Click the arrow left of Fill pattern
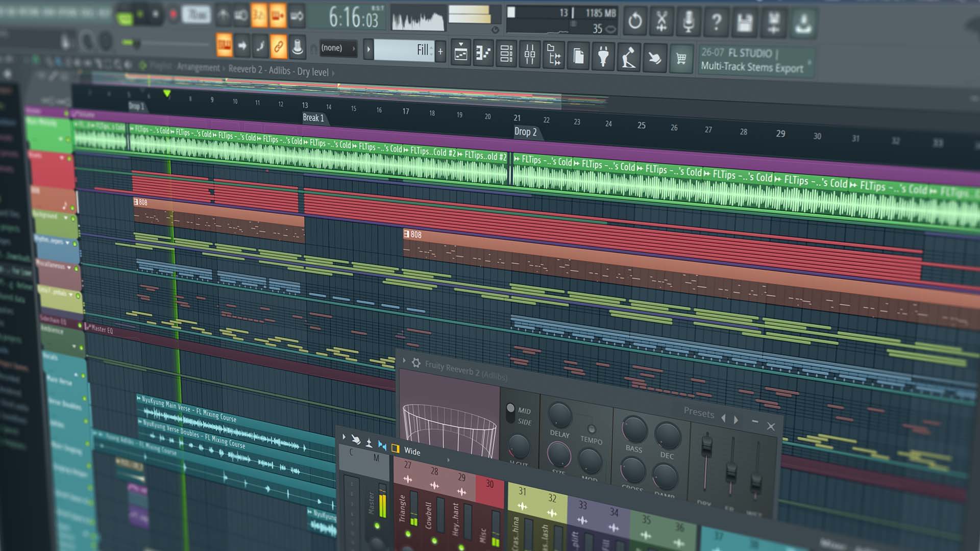The height and width of the screenshot is (551, 980). (369, 49)
